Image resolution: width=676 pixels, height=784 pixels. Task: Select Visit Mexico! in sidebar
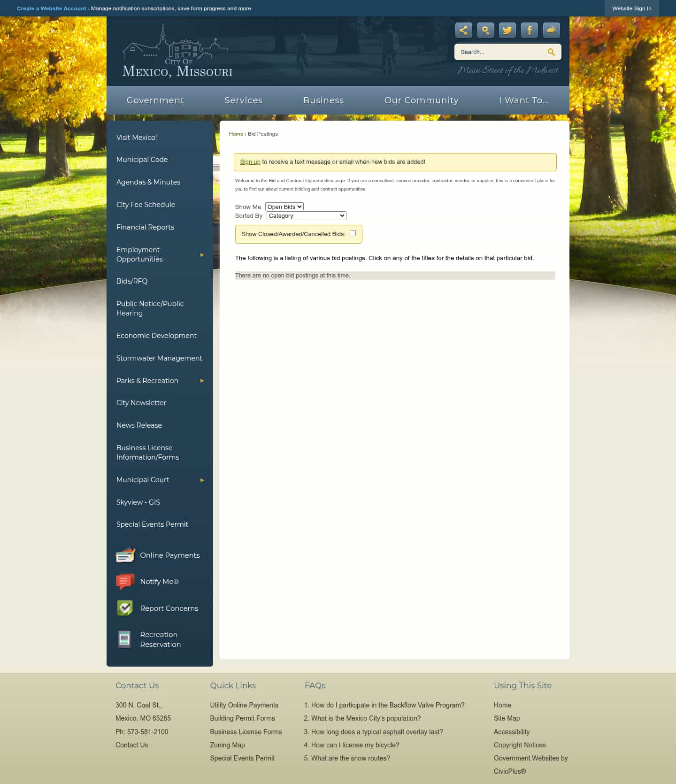(137, 138)
